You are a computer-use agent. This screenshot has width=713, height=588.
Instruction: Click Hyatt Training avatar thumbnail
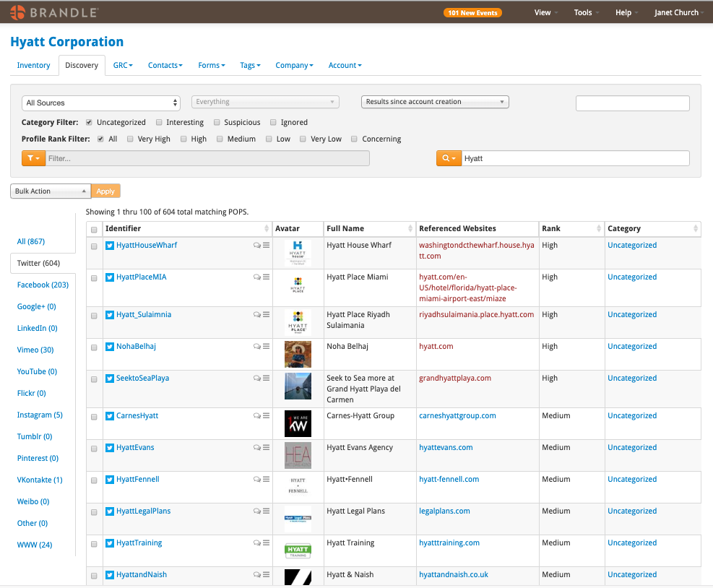pyautogui.click(x=298, y=550)
